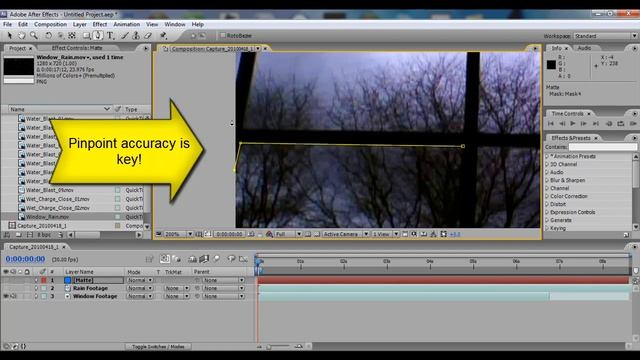Switch to the Audio panel tab
This screenshot has height=360, width=640.
point(584,48)
